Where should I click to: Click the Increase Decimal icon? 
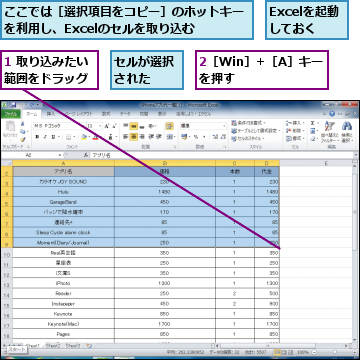coord(215,137)
